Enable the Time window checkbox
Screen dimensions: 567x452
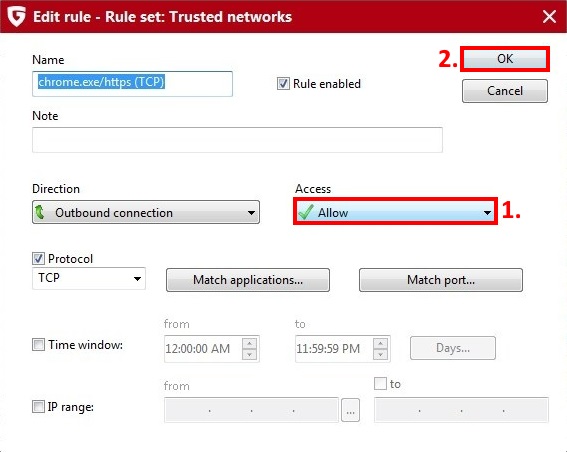(x=38, y=345)
